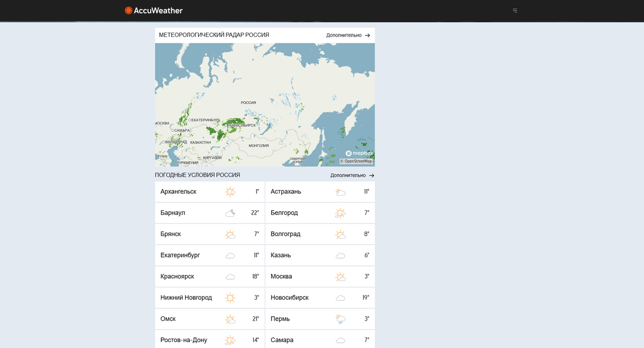This screenshot has width=644, height=348.
Task: Click the ЕКАТЕРИНБУРГ label on the map
Action: pyautogui.click(x=206, y=120)
